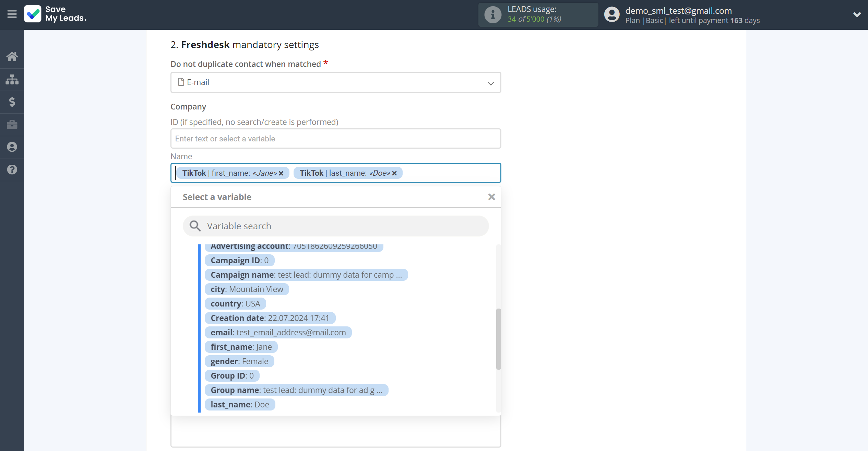Select the Campaign ID variable

tap(239, 261)
